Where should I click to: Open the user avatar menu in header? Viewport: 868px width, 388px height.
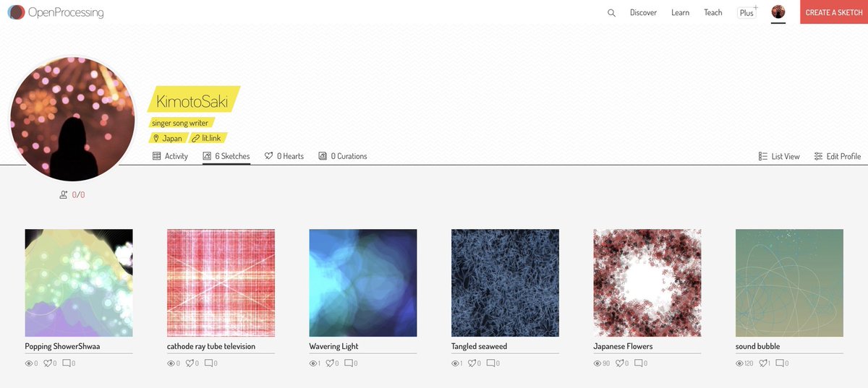(778, 12)
